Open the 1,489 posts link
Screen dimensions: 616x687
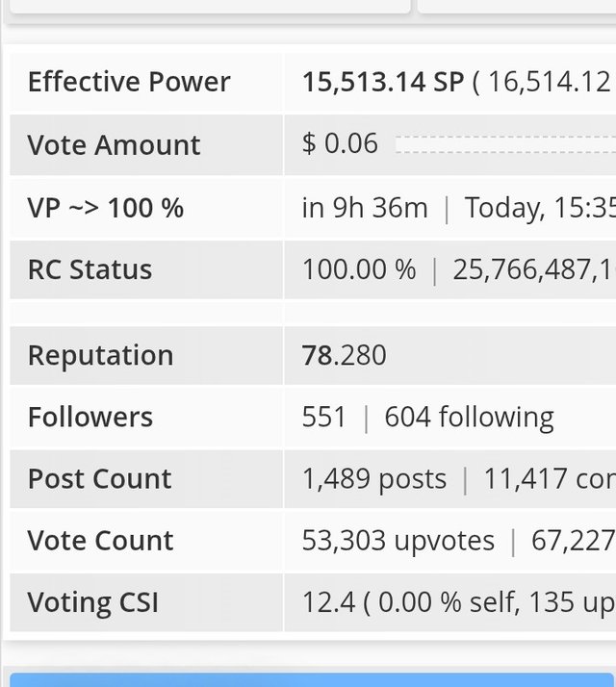point(374,478)
